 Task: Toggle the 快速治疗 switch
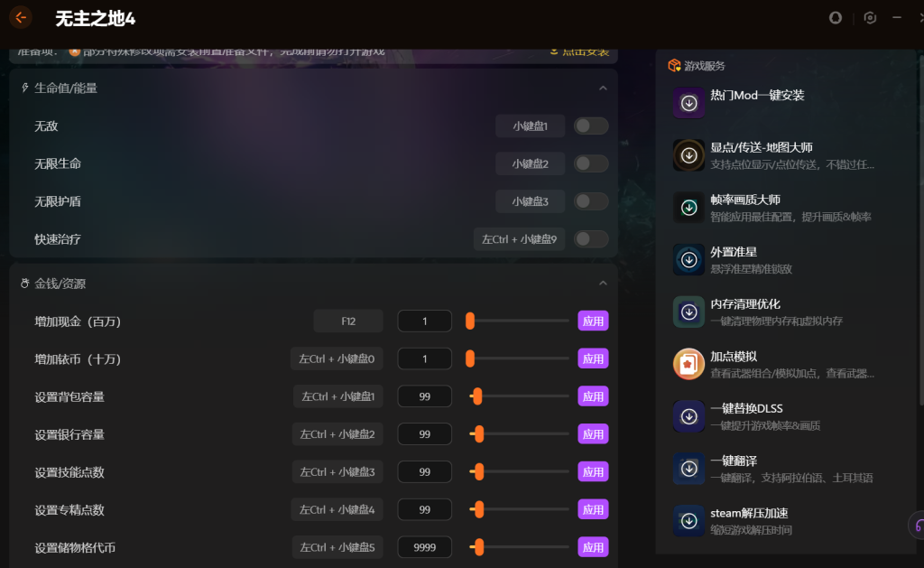(x=591, y=239)
